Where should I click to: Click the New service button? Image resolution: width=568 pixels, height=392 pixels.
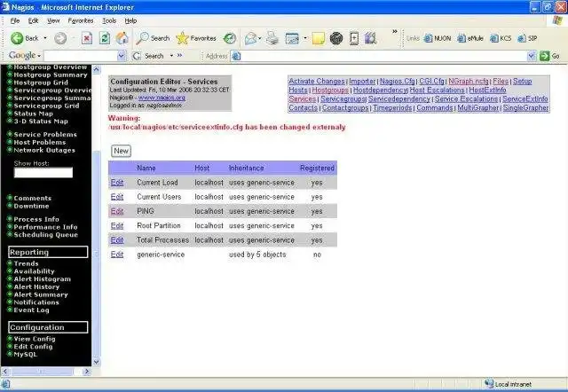click(x=121, y=151)
